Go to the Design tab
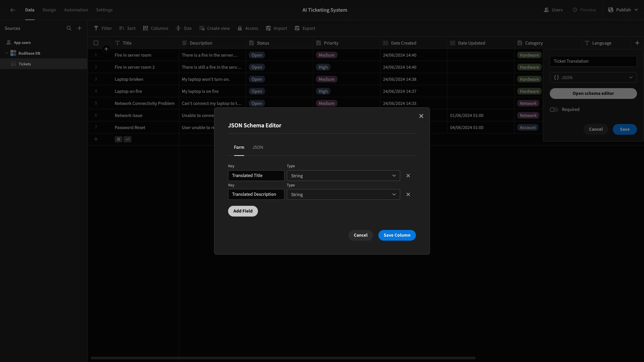The width and height of the screenshot is (644, 362). (49, 10)
